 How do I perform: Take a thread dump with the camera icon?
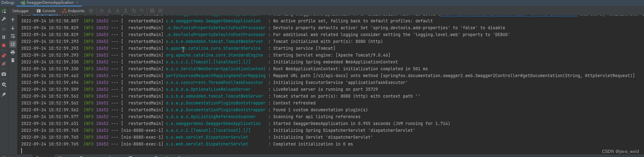click(4, 74)
